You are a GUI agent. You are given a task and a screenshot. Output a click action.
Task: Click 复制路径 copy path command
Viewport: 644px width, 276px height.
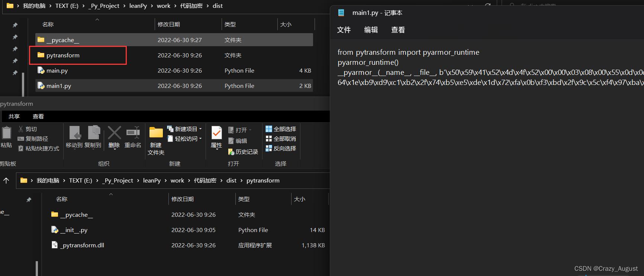[x=33, y=139]
